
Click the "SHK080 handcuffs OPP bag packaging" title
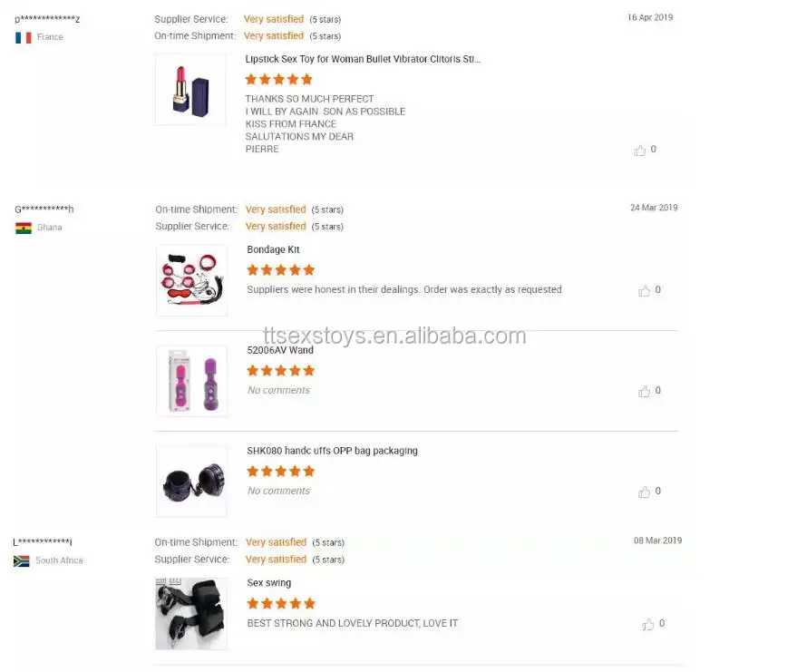332,451
